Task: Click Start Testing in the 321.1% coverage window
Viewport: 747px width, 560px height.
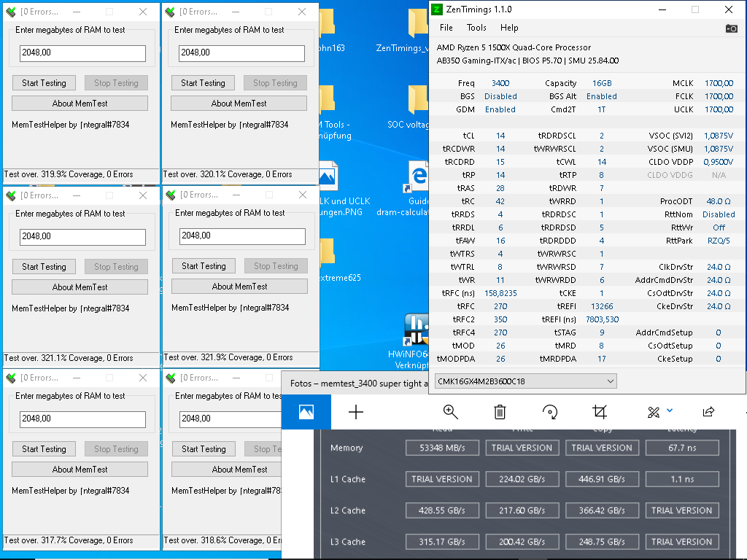Action: click(44, 267)
